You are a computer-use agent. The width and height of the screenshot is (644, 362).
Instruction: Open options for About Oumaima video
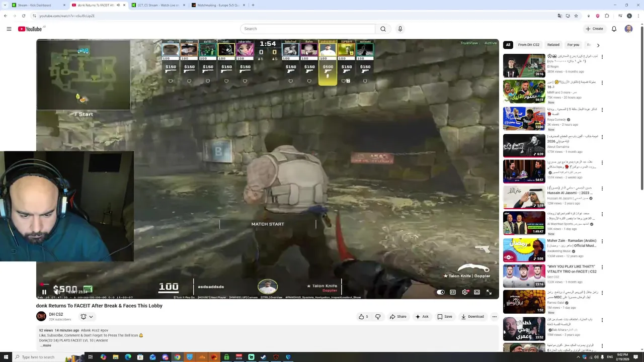click(x=602, y=137)
